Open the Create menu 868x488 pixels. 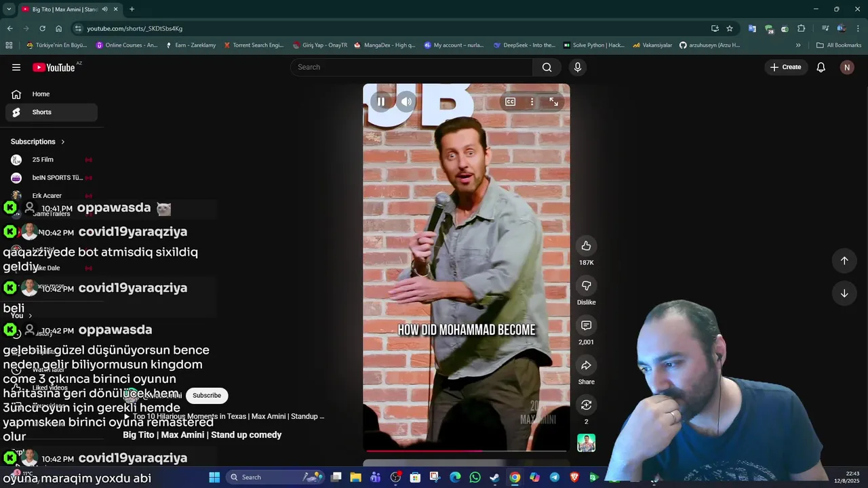click(785, 67)
